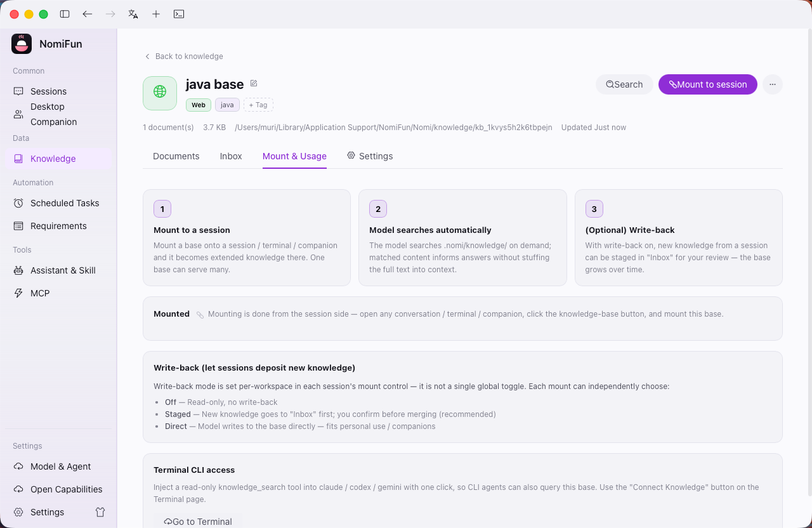Click the 1 document(s) count text
This screenshot has height=528, width=812.
click(168, 128)
